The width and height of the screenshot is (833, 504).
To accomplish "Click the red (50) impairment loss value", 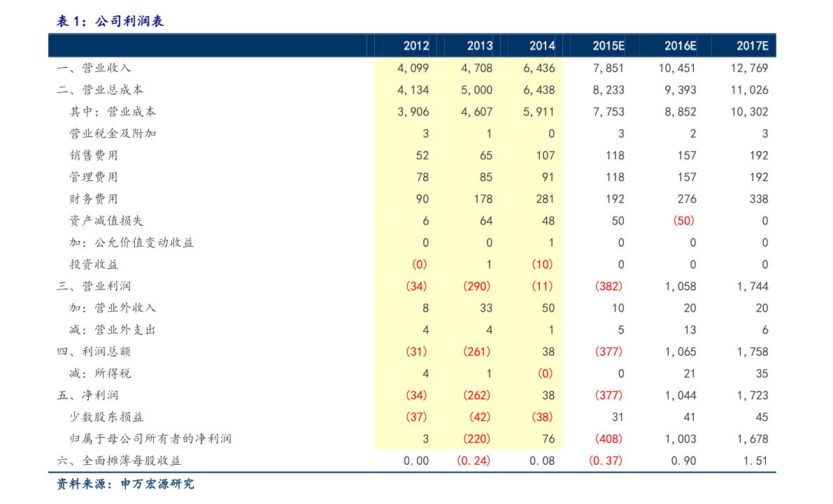I will (684, 220).
